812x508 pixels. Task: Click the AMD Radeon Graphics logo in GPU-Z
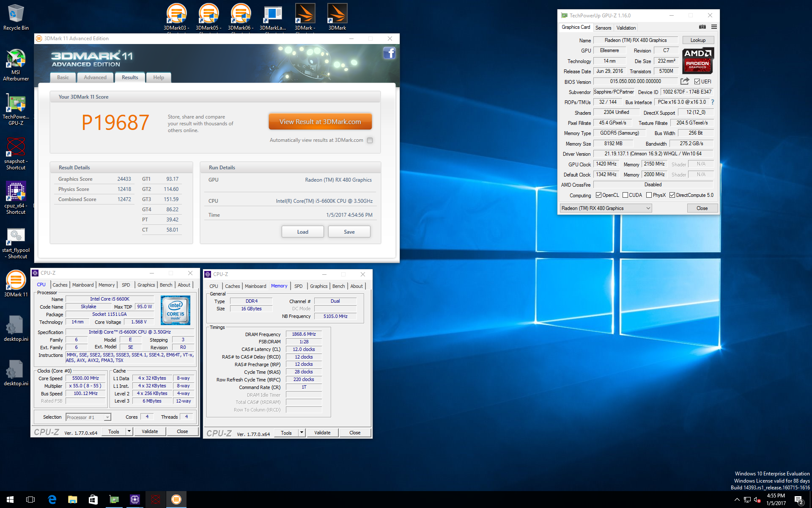[x=698, y=61]
